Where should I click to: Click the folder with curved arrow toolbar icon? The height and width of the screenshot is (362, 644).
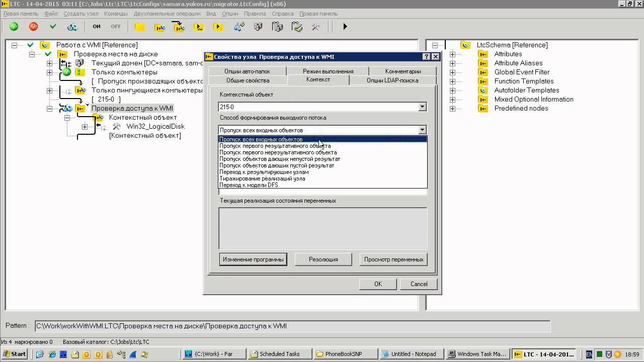[x=179, y=27]
